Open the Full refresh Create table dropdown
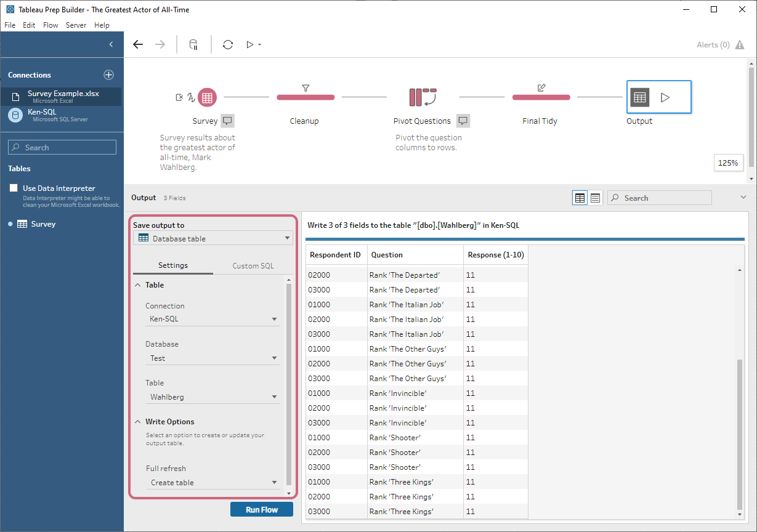757x532 pixels. point(213,482)
